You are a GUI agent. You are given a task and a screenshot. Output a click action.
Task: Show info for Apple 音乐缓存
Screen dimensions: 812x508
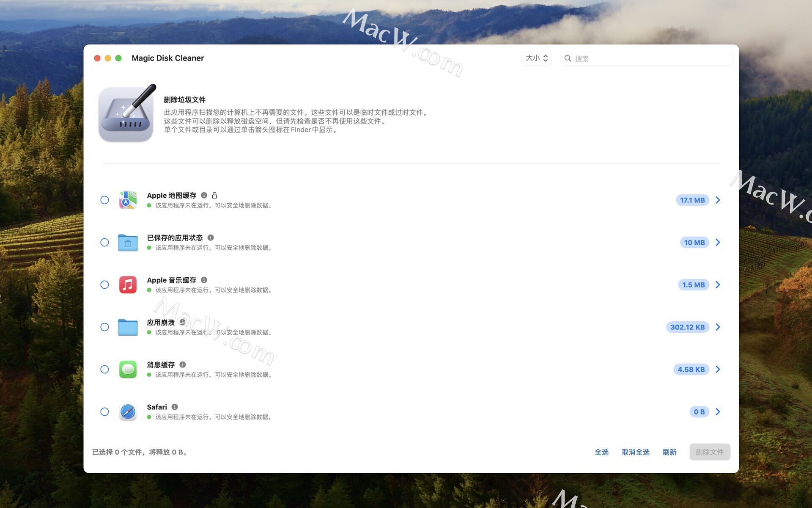[204, 280]
